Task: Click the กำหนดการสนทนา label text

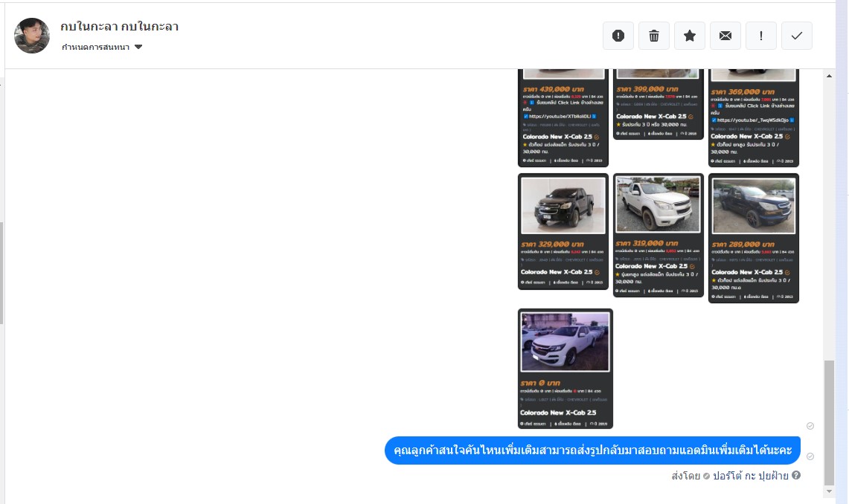Action: click(x=96, y=47)
